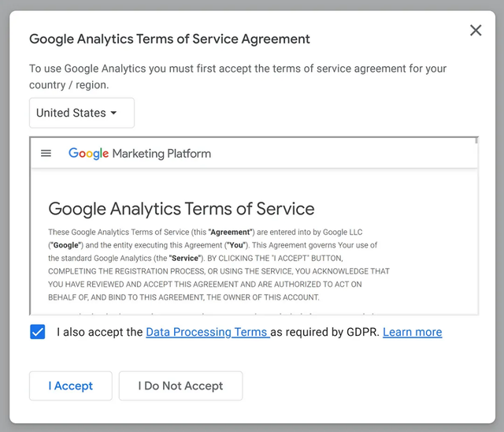The height and width of the screenshot is (432, 504).
Task: Choose the I Do Not Accept button
Action: [180, 385]
